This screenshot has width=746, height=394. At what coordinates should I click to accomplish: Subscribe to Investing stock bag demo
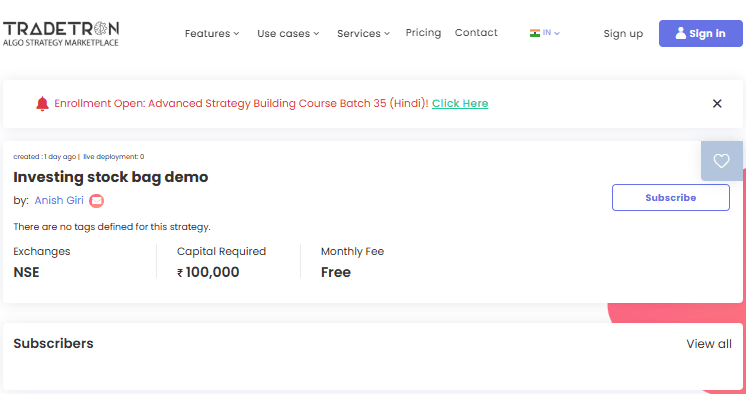pyautogui.click(x=671, y=197)
